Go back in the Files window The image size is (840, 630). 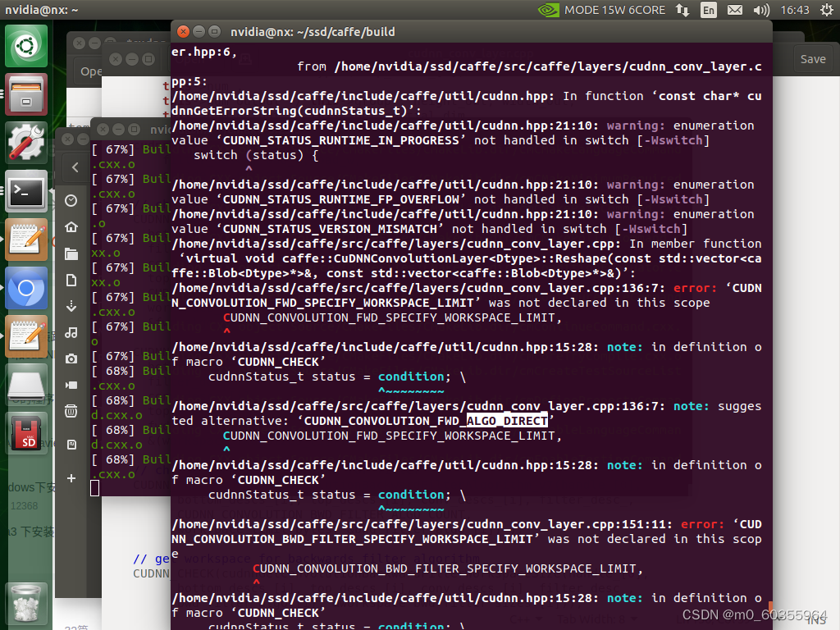(75, 167)
